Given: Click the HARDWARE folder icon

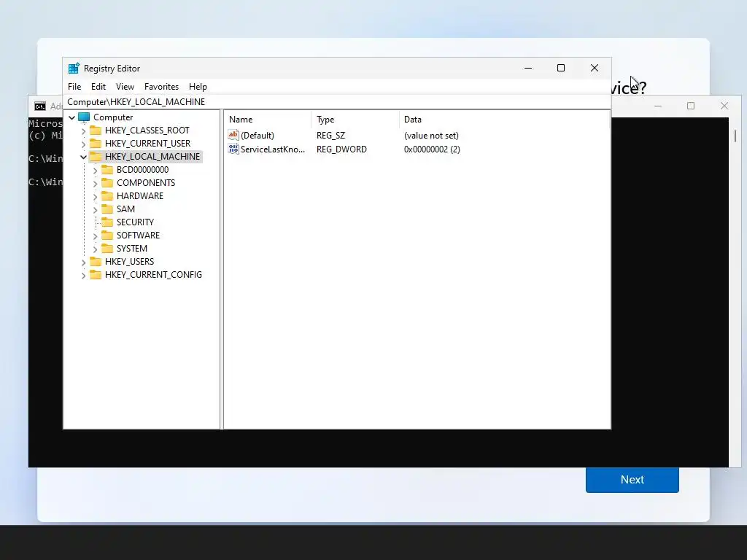Looking at the screenshot, I should coord(108,195).
